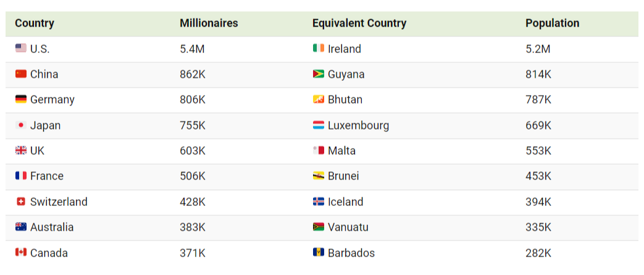Select the Canada flag icon
The width and height of the screenshot is (644, 275).
pos(21,252)
